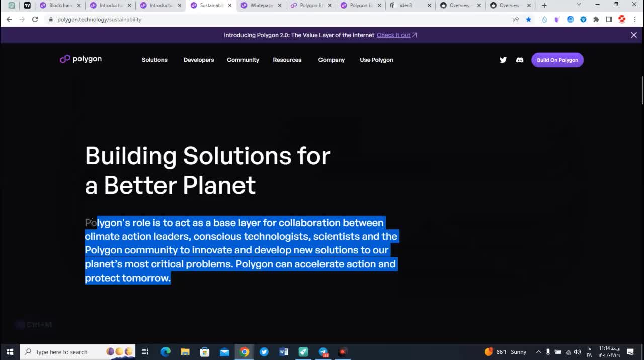
Task: Click the Build On Polygon button
Action: tap(557, 60)
